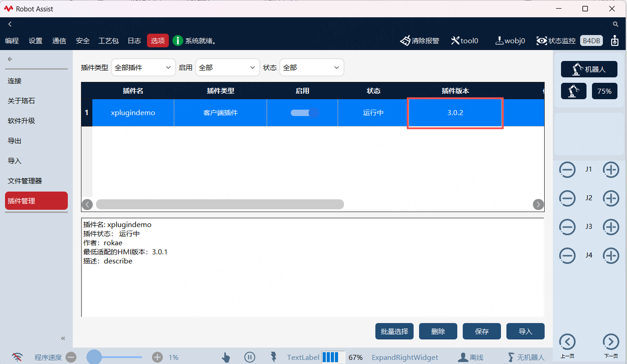627x364 pixels.
Task: Open status monitoring (状态监控) eye icon
Action: (541, 41)
